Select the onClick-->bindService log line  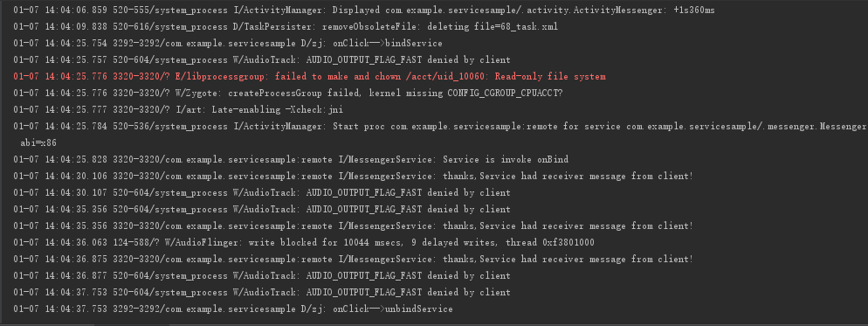pos(228,43)
